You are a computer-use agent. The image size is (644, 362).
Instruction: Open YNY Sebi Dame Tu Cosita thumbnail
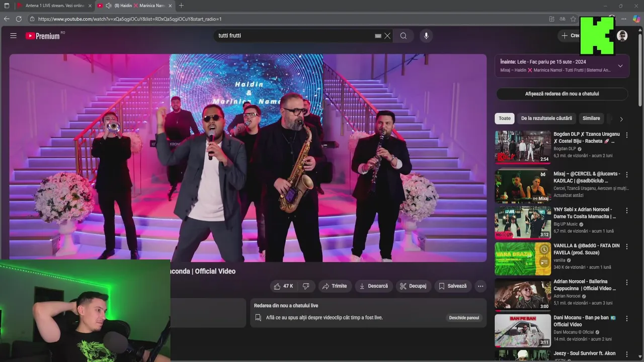pos(523,222)
